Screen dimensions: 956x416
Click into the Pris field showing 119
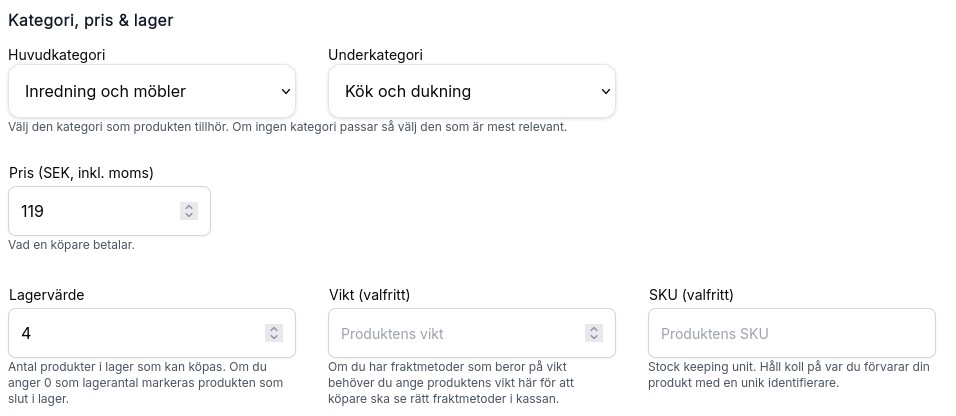pos(95,211)
